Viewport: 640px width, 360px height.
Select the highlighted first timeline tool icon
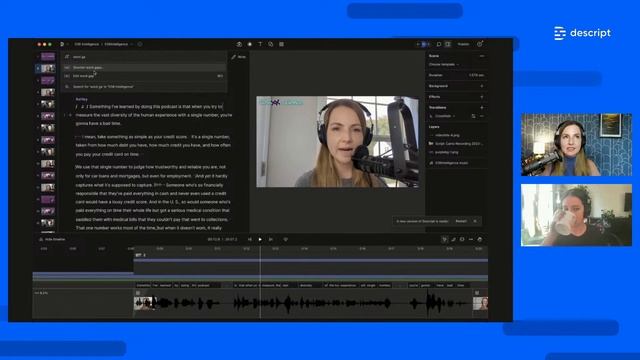pyautogui.click(x=444, y=239)
